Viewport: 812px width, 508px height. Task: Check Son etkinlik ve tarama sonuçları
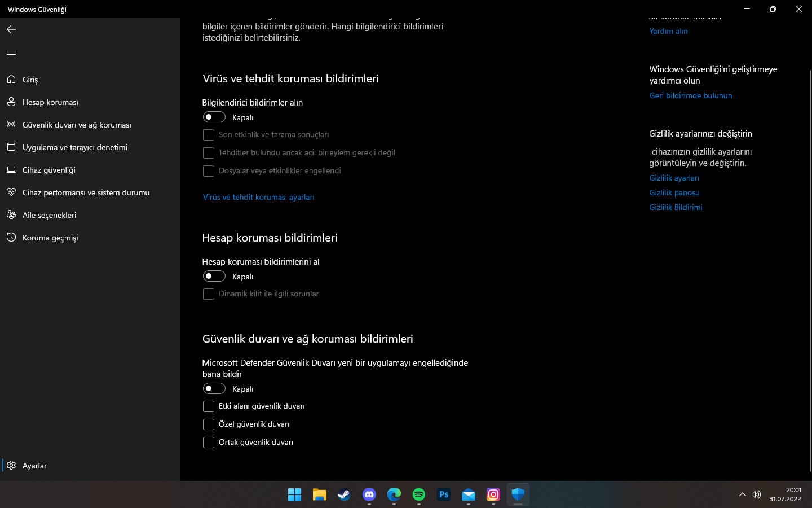[209, 135]
